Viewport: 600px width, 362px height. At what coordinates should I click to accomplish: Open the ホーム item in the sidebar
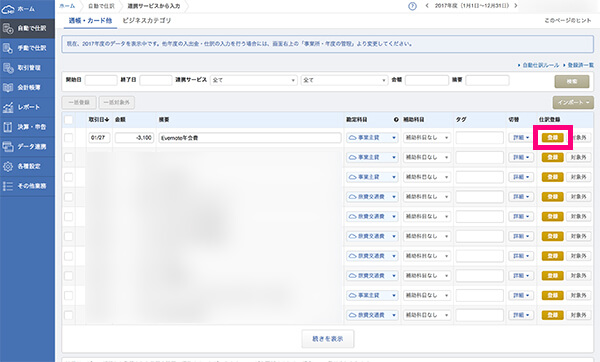(x=27, y=9)
